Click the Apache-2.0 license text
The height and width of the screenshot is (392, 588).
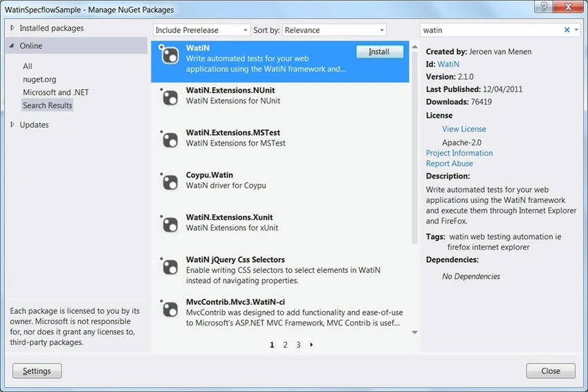pyautogui.click(x=461, y=143)
